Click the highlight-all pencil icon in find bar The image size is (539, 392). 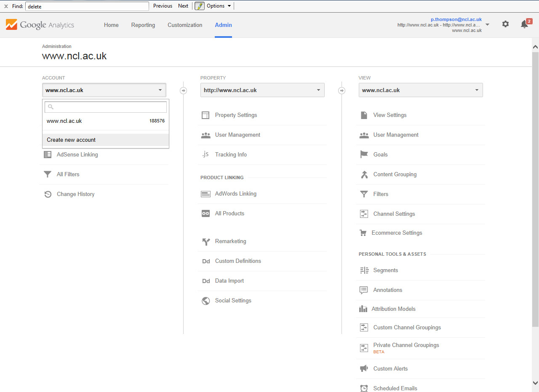click(x=199, y=6)
